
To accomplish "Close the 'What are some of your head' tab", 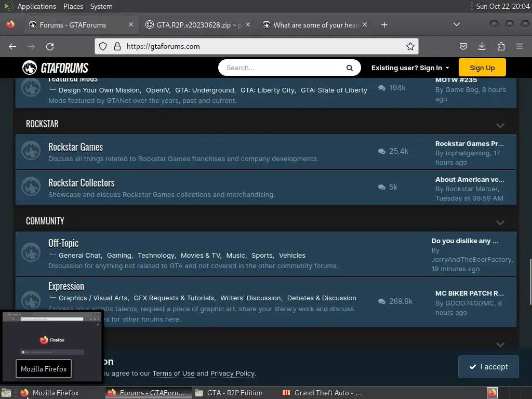I will [365, 25].
